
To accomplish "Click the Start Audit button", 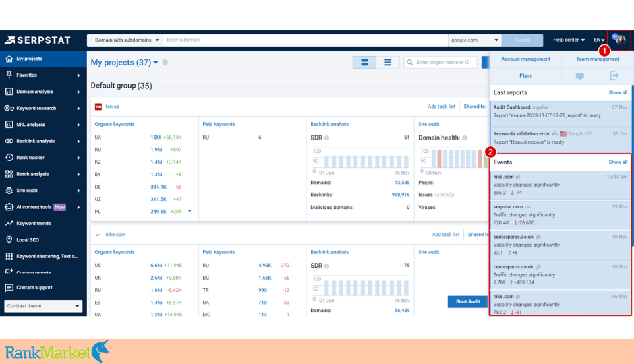I will tap(467, 301).
